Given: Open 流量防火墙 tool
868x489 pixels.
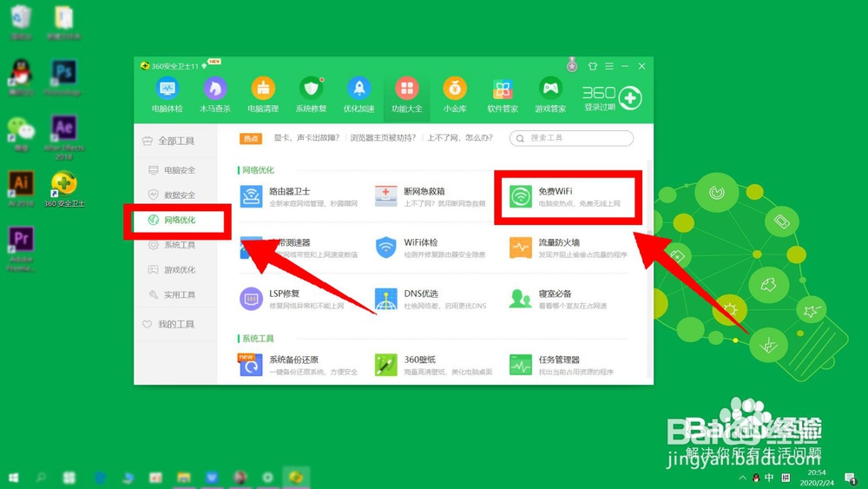Looking at the screenshot, I should pyautogui.click(x=568, y=248).
